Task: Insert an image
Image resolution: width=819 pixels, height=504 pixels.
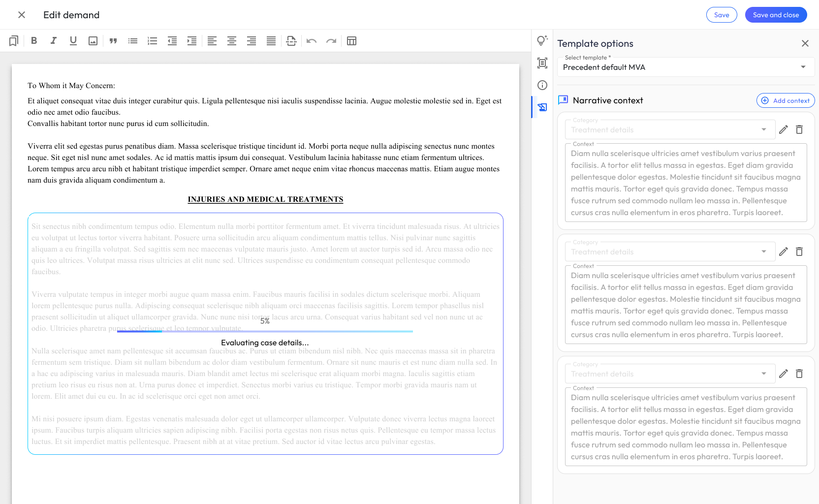Action: click(93, 41)
